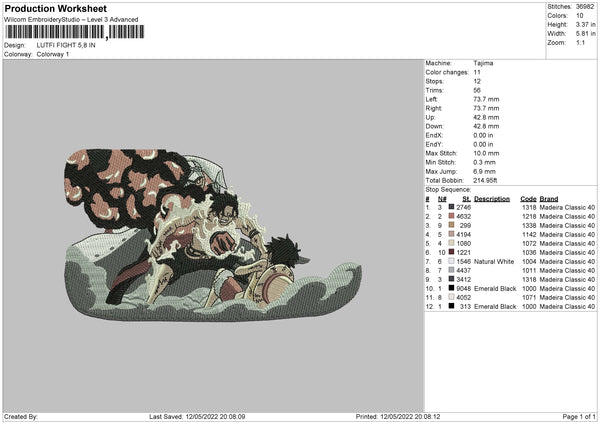Select thread code 1338 in the table

pos(529,225)
